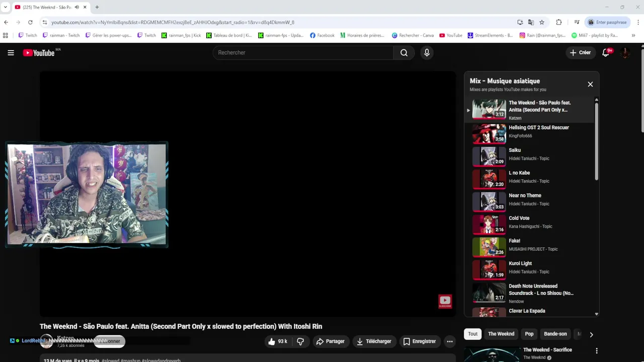Screen dimensions: 644x362
Task: Go to the YouTube home logo
Action: [39, 53]
